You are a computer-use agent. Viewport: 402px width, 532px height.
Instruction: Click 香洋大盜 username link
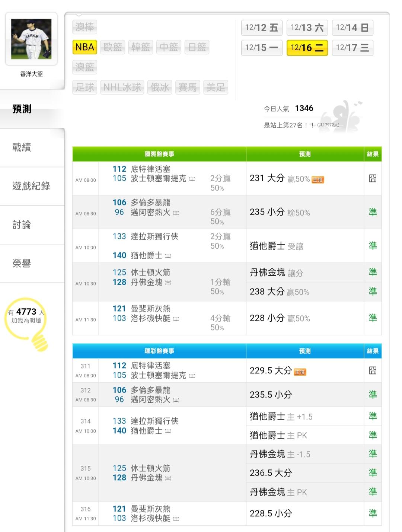click(x=31, y=74)
